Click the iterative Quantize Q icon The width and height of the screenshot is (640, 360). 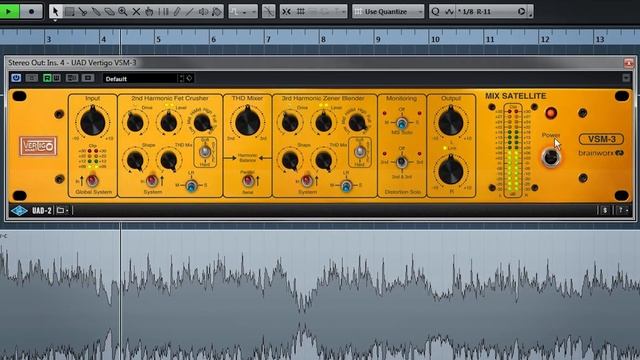(436, 12)
